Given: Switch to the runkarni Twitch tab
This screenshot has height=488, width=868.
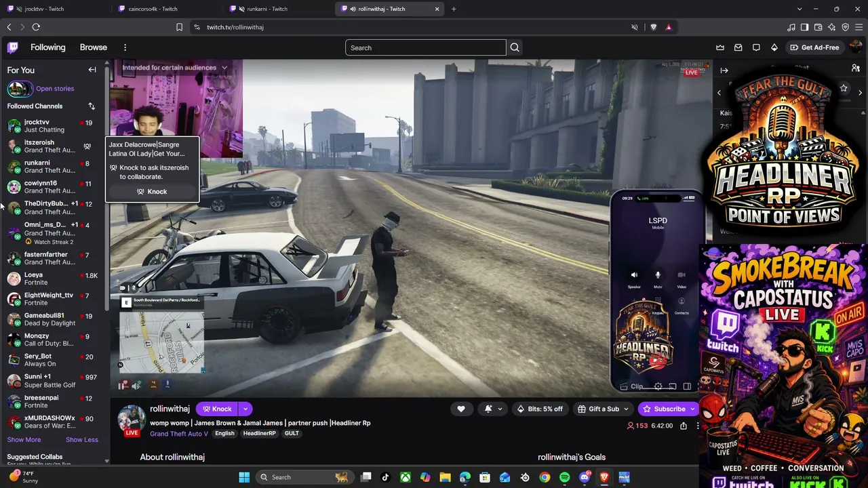Looking at the screenshot, I should (x=278, y=9).
